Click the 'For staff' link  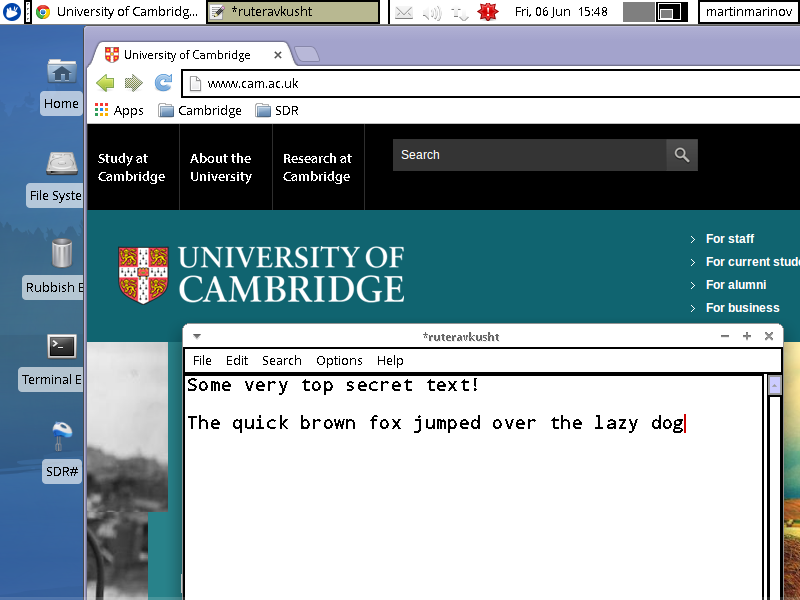(x=729, y=239)
